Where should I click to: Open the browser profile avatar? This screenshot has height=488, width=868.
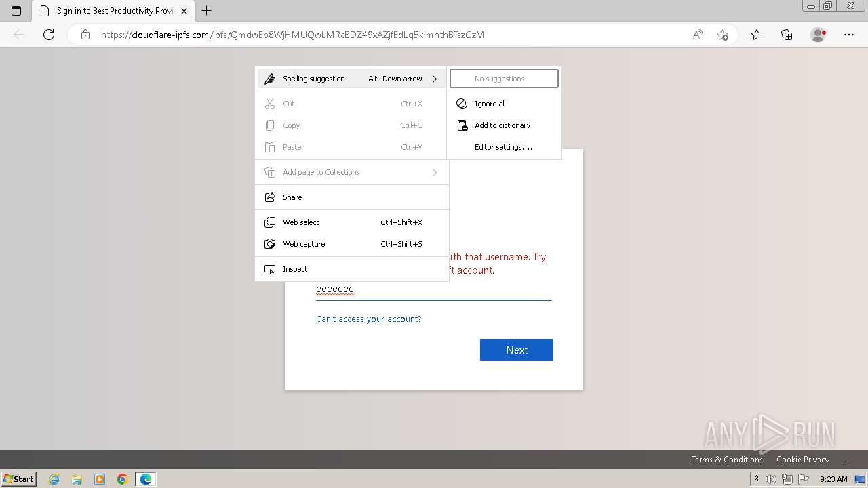(818, 35)
